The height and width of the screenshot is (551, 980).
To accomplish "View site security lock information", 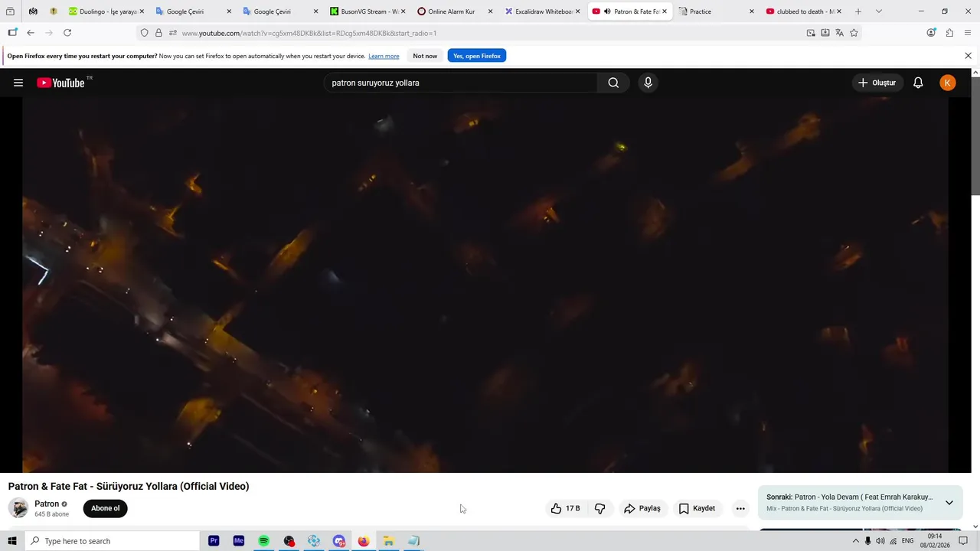I will pyautogui.click(x=158, y=33).
